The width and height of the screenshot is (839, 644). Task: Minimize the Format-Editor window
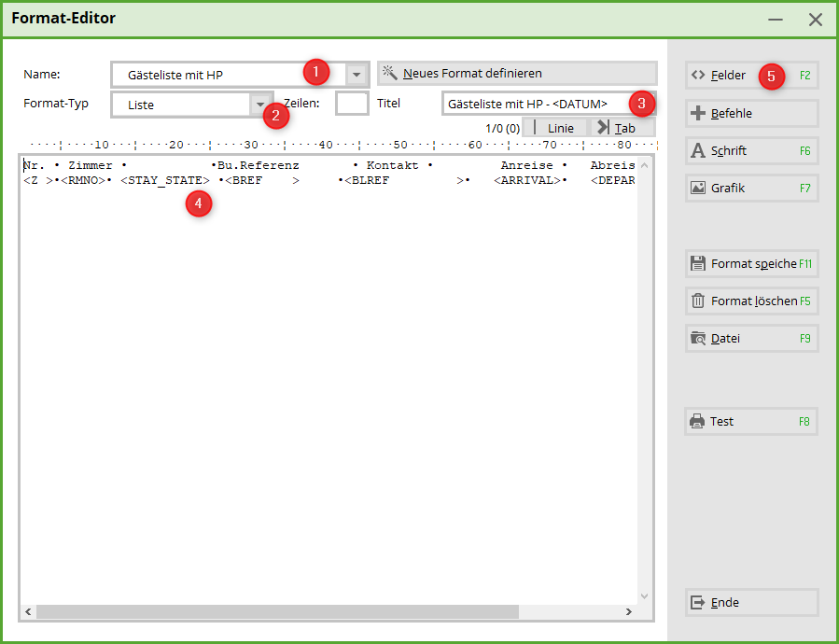tap(776, 20)
